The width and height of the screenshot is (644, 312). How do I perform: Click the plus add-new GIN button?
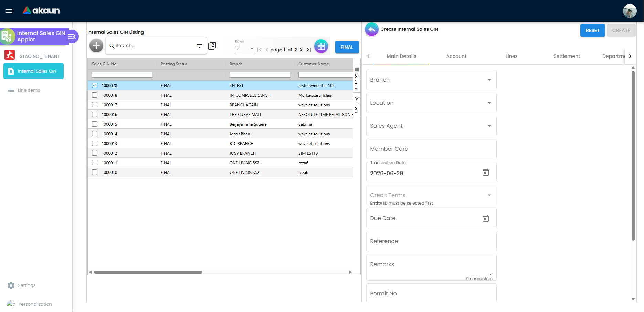(96, 45)
